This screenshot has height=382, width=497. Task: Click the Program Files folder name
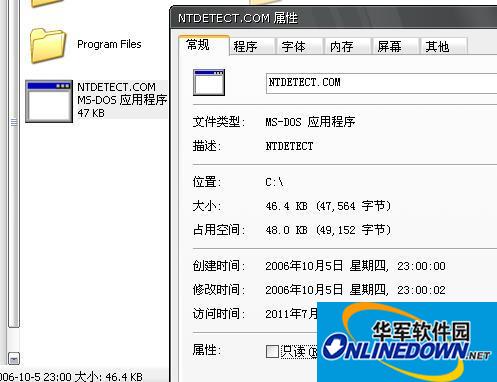[x=109, y=44]
